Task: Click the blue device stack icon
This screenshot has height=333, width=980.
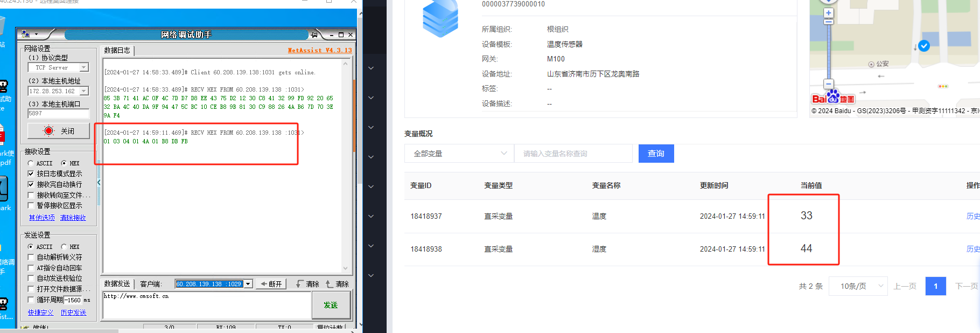Action: 440,19
